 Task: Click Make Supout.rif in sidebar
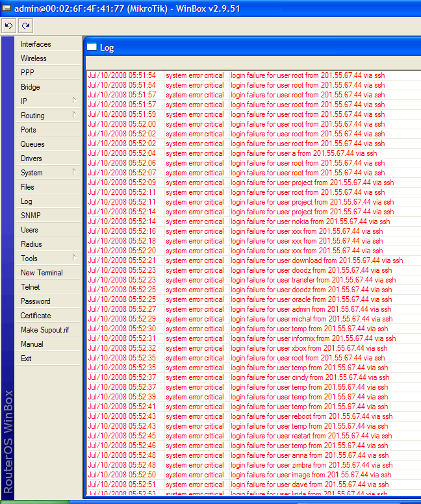coord(48,330)
